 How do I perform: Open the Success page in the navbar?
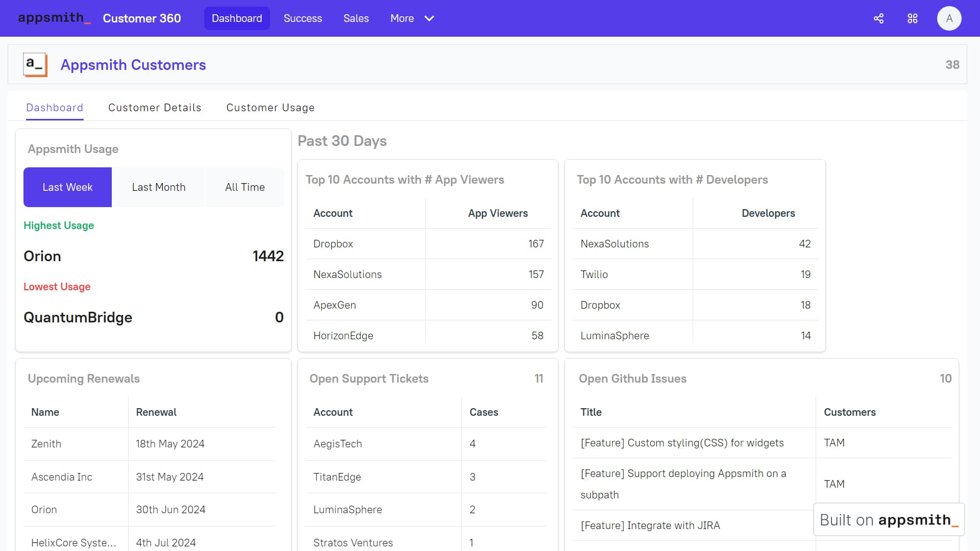coord(303,18)
